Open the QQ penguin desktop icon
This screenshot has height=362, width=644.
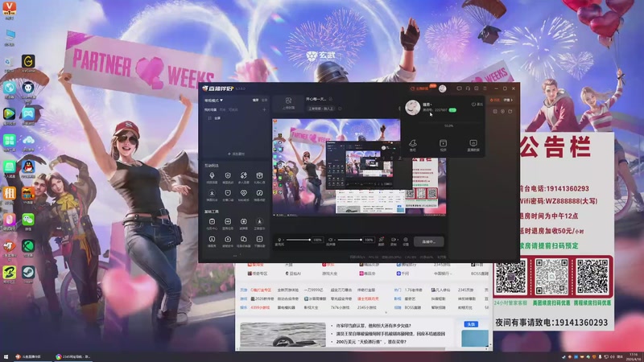pyautogui.click(x=28, y=168)
